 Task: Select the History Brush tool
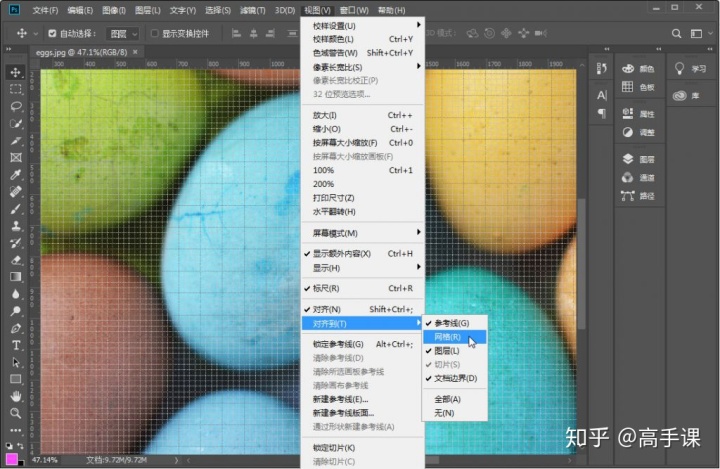point(16,243)
